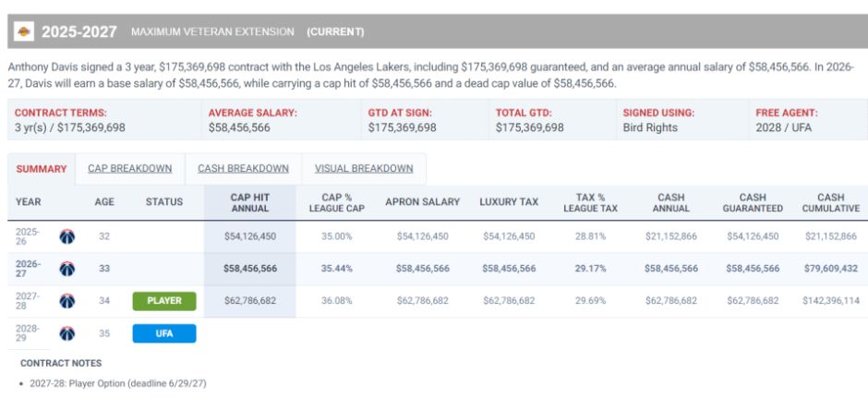868x398 pixels.
Task: Click the 2025-2027 contract header title
Action: point(79,31)
